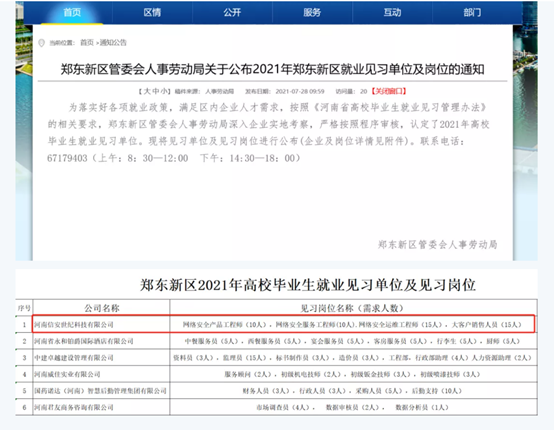The height and width of the screenshot is (430, 554).
Task: Open the 互动 navigation tab
Action: coord(392,12)
